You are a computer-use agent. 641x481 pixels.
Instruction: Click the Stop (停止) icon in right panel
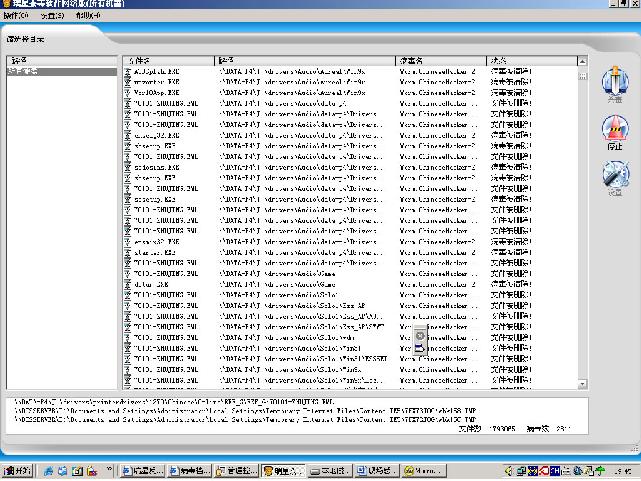pyautogui.click(x=614, y=130)
